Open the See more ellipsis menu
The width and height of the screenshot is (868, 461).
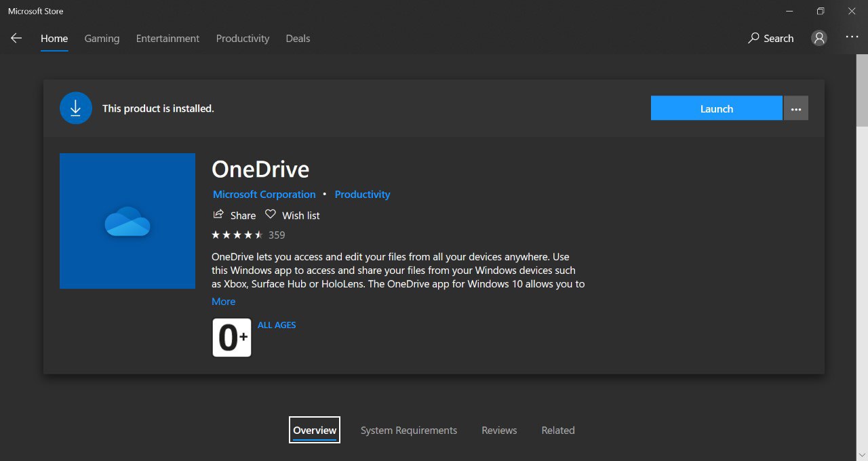tap(852, 37)
